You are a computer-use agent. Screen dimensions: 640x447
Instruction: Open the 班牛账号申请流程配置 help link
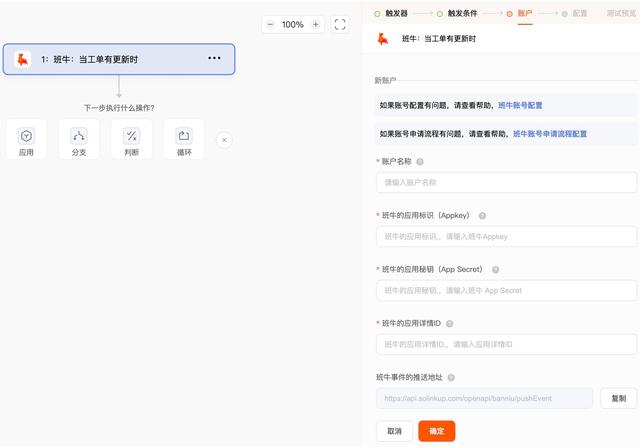coord(549,133)
